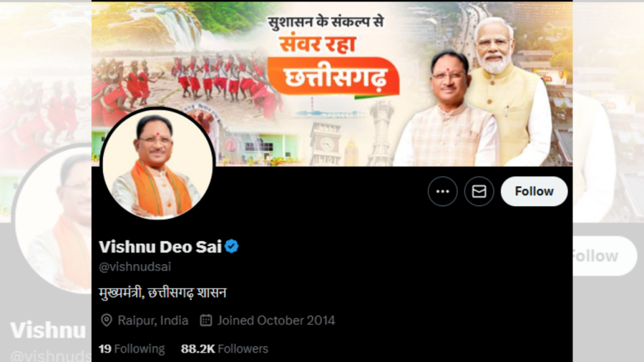The image size is (644, 362).
Task: Follow Vishnu Deo Sai
Action: [x=534, y=191]
